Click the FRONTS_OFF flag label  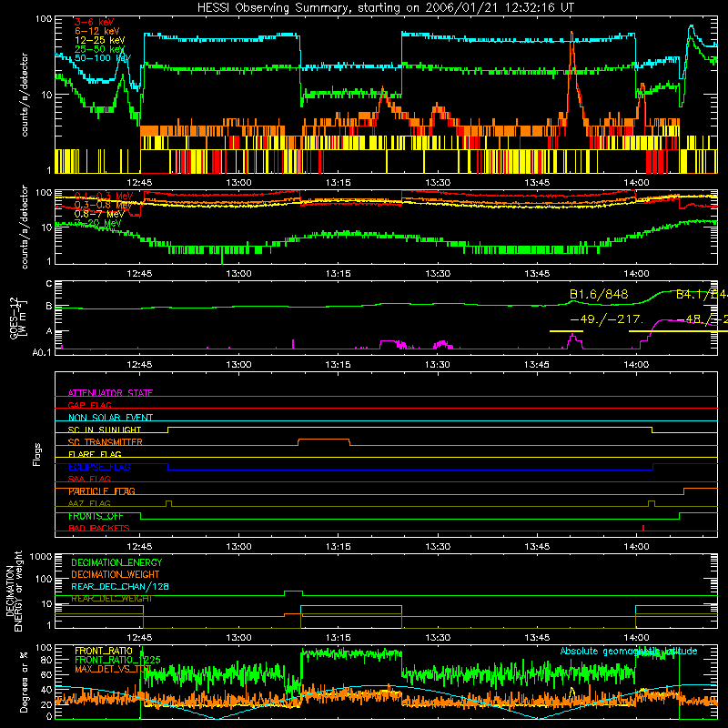pyautogui.click(x=96, y=516)
